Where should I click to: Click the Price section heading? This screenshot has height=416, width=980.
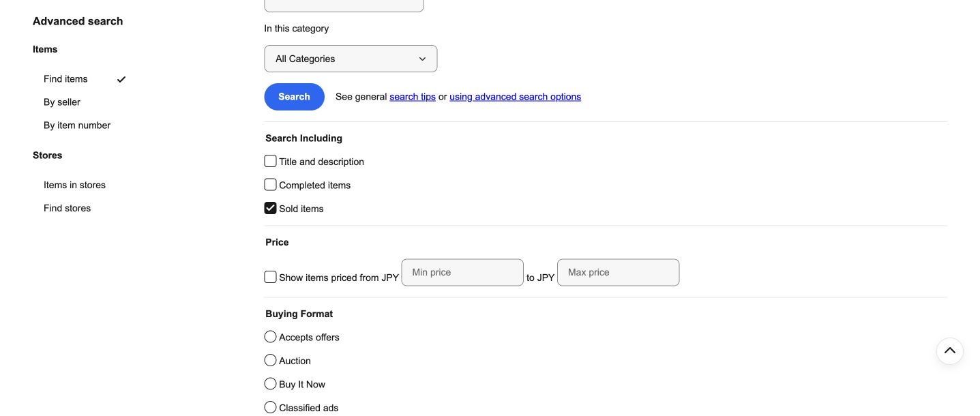point(277,242)
